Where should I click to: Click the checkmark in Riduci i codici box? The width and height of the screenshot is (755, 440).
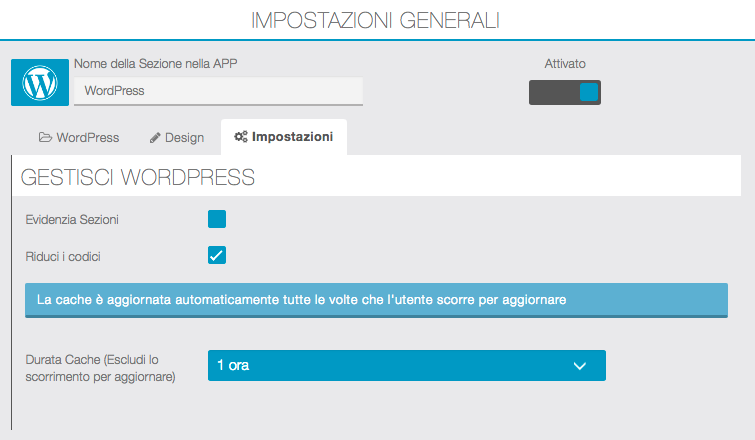pos(217,255)
